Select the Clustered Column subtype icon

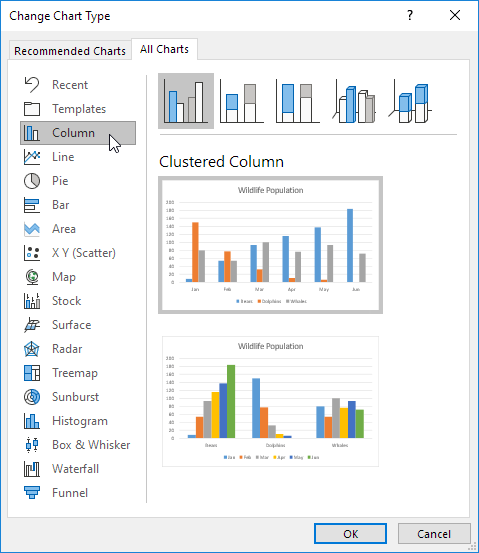[186, 101]
